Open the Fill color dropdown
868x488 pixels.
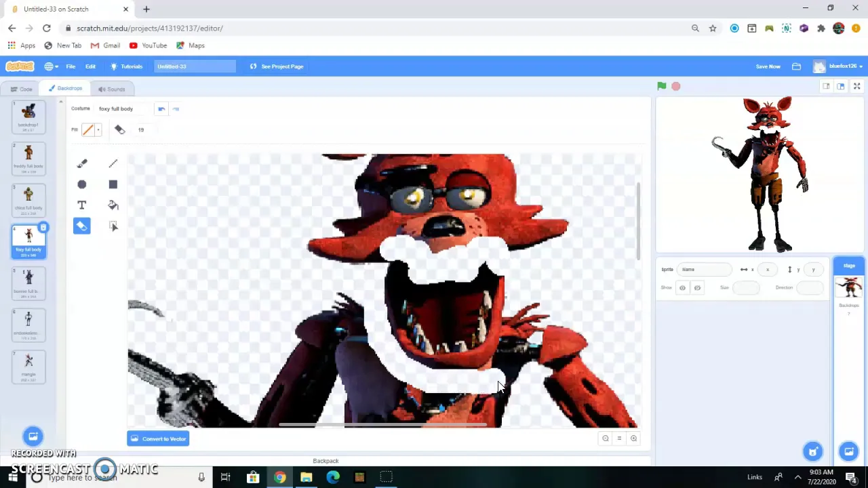(98, 129)
